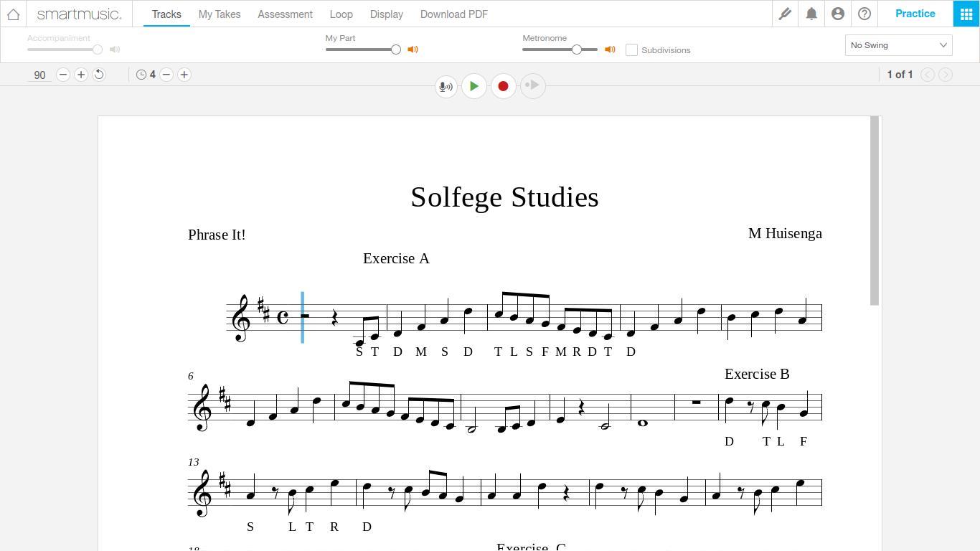
Task: Open the No Swing dropdown
Action: [x=898, y=45]
